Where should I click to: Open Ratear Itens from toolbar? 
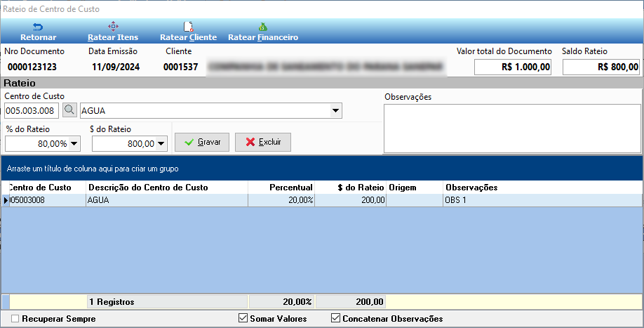[113, 32]
